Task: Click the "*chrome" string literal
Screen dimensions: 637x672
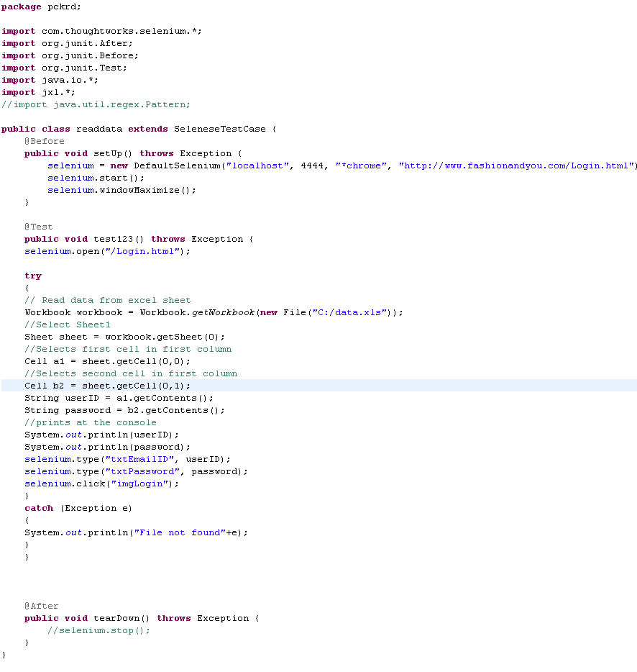Action: pos(361,166)
